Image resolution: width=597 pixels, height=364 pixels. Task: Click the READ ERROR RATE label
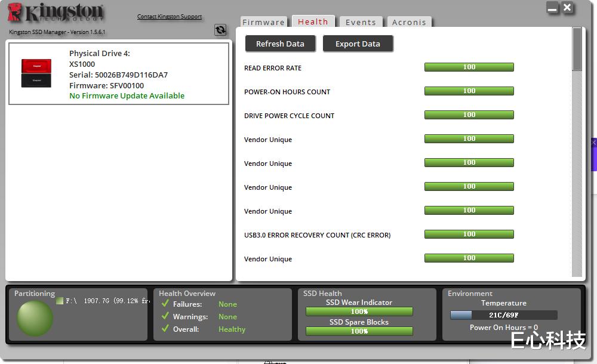point(273,68)
